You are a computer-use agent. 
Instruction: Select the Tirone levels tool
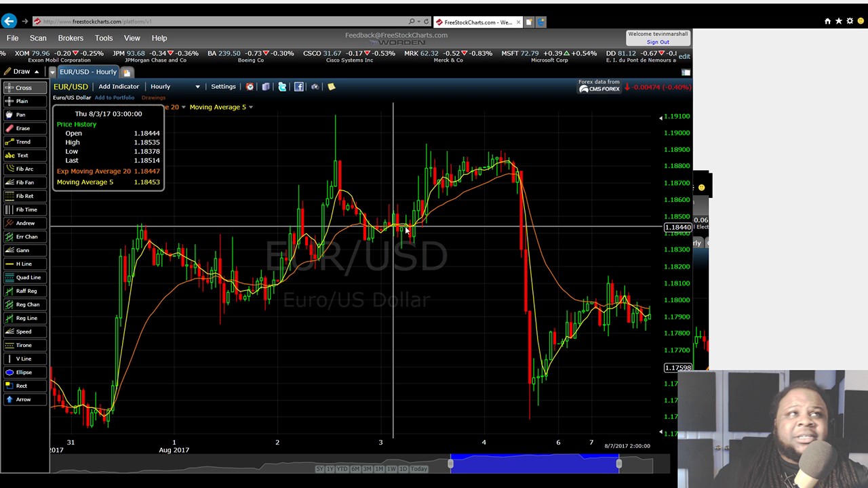click(x=24, y=345)
